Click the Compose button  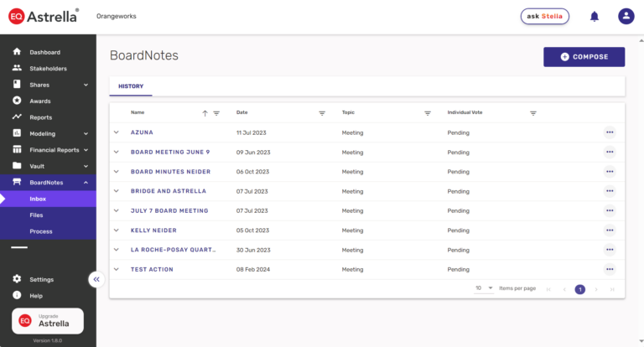(584, 57)
